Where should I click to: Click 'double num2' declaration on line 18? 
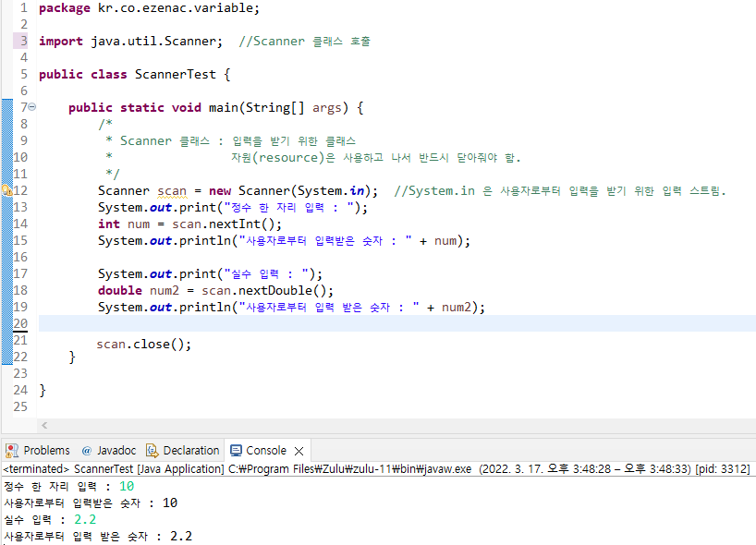pos(139,291)
